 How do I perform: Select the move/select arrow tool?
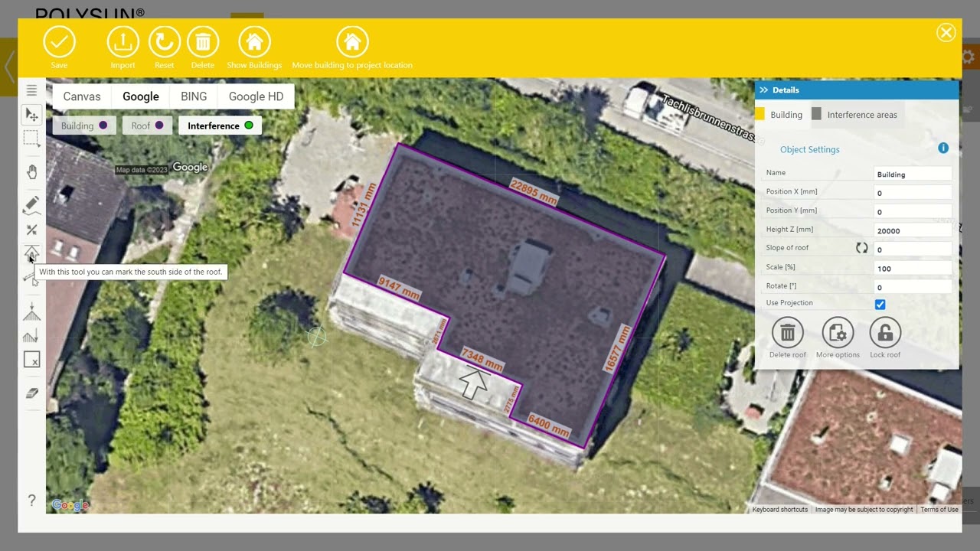[x=31, y=114]
